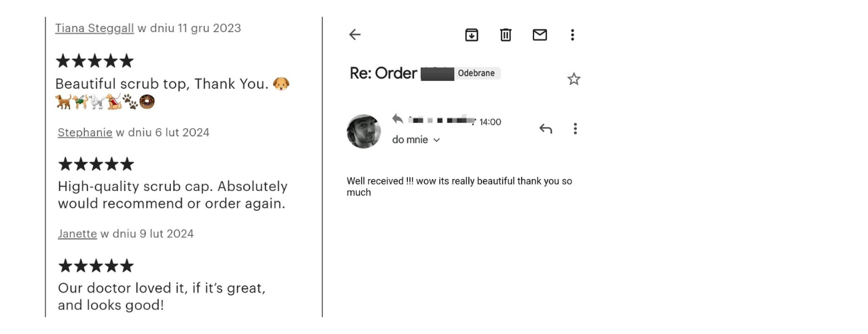The height and width of the screenshot is (334, 868).
Task: Star the Re: Order email
Action: pyautogui.click(x=574, y=79)
